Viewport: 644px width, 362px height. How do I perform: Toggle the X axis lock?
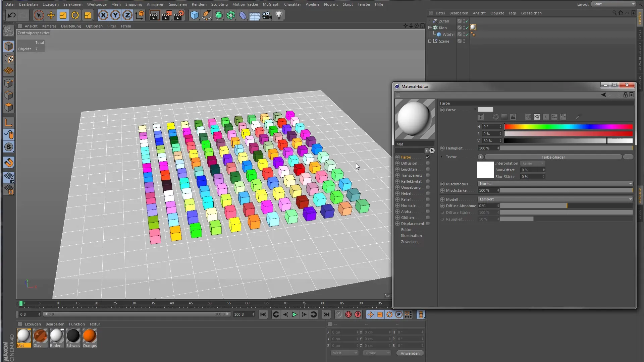103,15
